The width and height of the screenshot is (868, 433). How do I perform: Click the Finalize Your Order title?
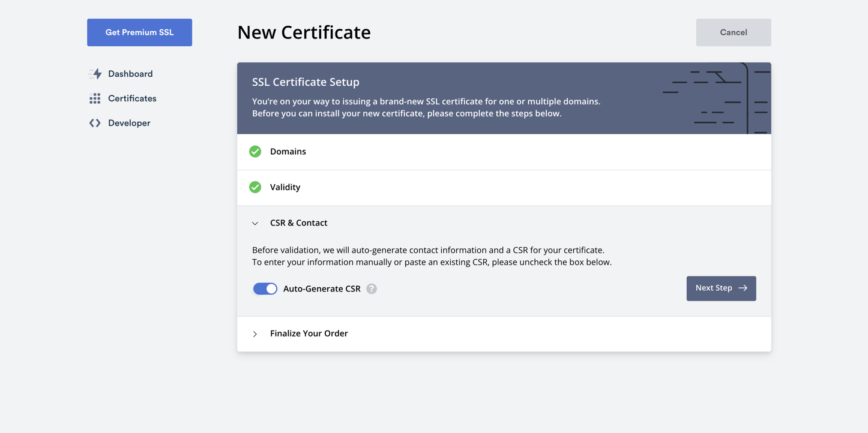point(309,333)
